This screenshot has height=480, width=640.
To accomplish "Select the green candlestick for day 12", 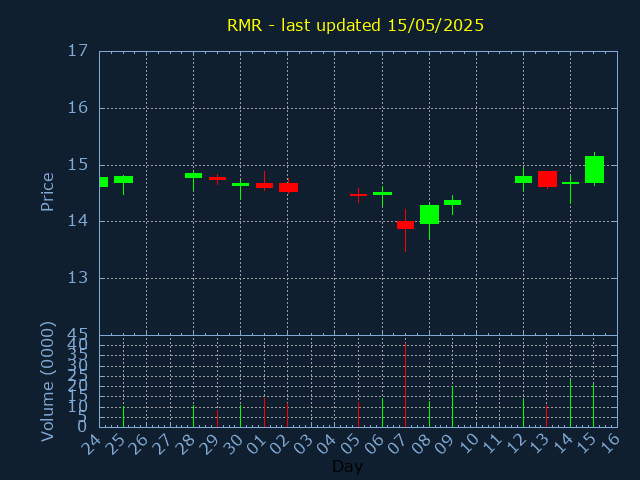I will tap(523, 180).
